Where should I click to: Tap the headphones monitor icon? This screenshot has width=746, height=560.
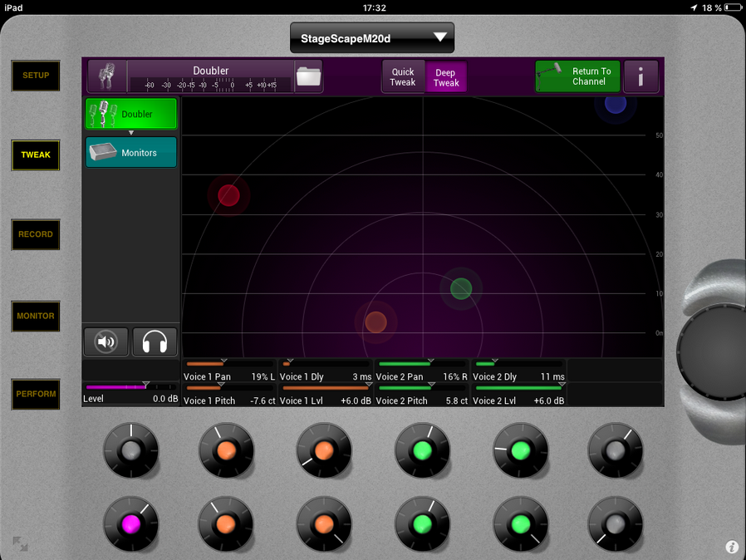(x=155, y=341)
